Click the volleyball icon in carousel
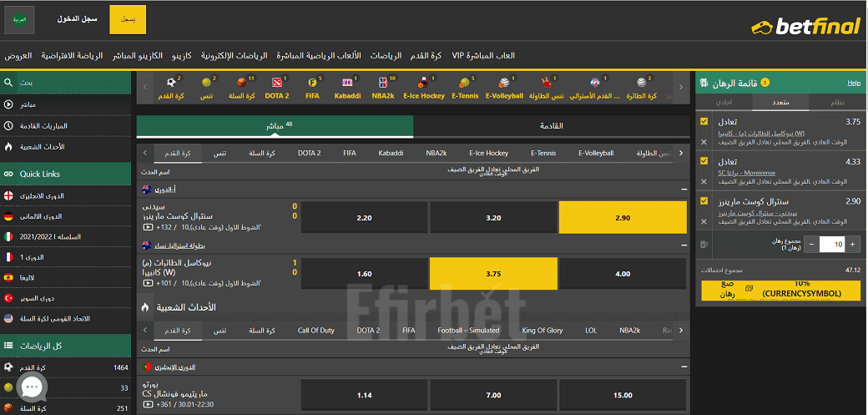The width and height of the screenshot is (868, 415). coord(641,83)
